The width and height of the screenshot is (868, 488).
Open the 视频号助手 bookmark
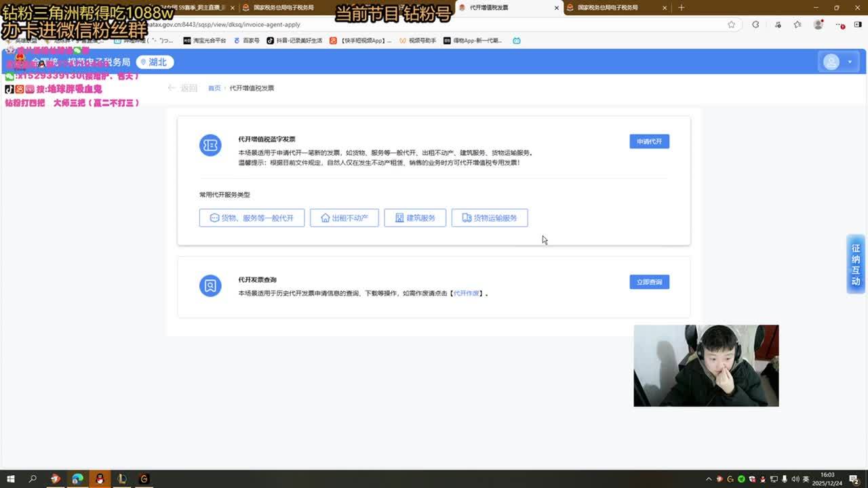[x=417, y=41]
